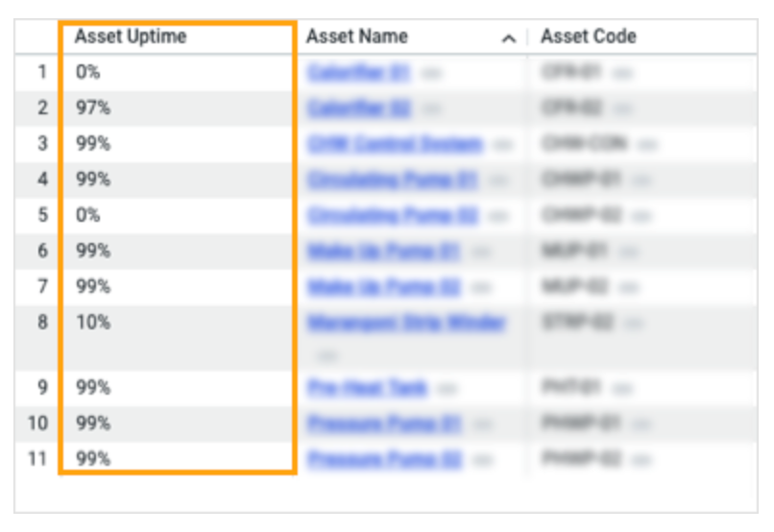This screenshot has height=532, width=774.
Task: Open the Pressure Pump 01 asset link
Action: [384, 423]
